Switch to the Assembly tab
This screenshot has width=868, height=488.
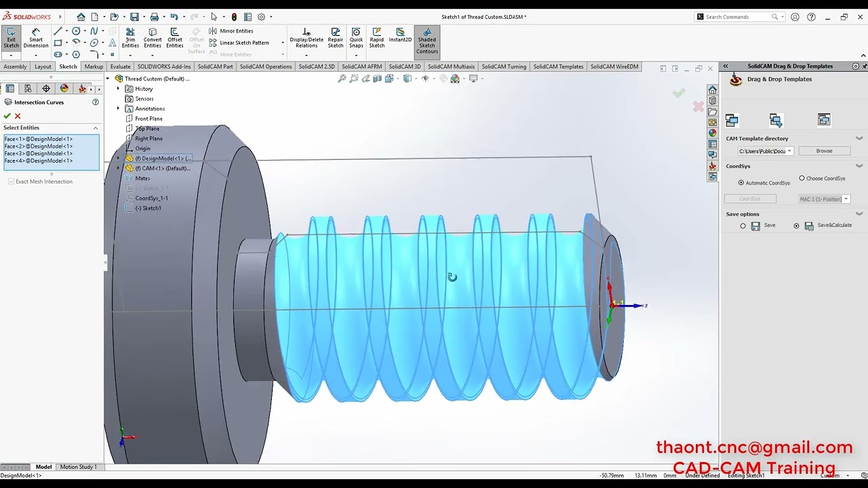coord(15,66)
